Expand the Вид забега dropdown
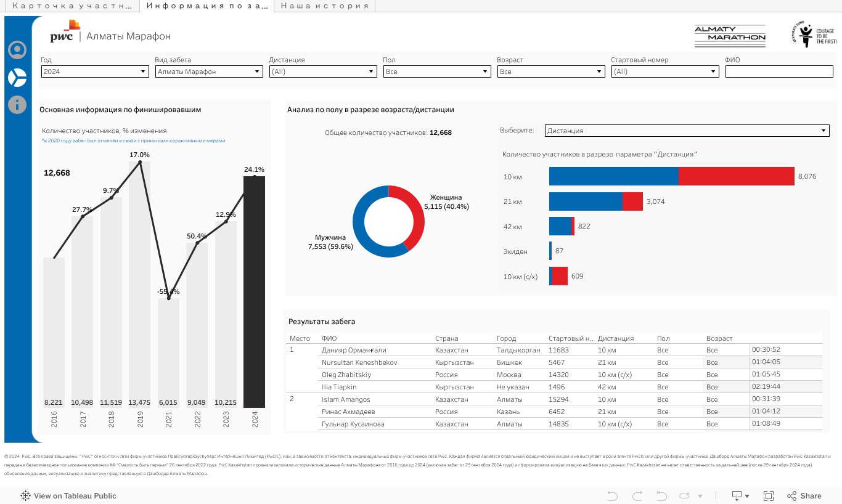The height and width of the screenshot is (504, 842). (x=209, y=71)
